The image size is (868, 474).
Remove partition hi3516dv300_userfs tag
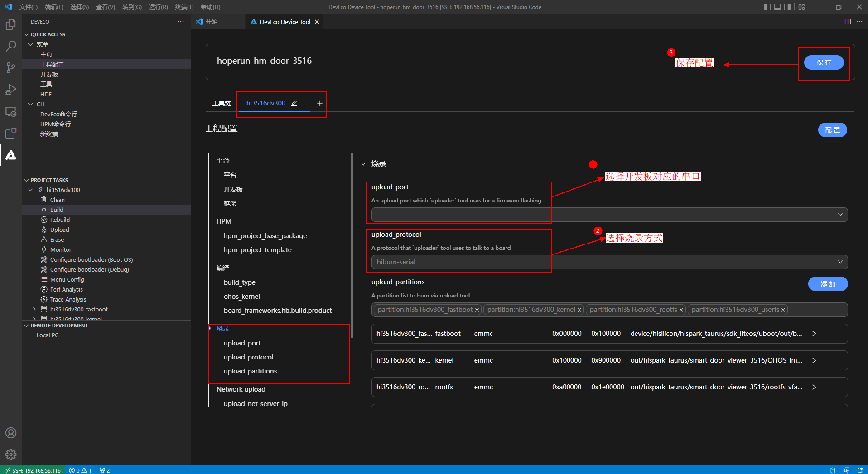783,310
